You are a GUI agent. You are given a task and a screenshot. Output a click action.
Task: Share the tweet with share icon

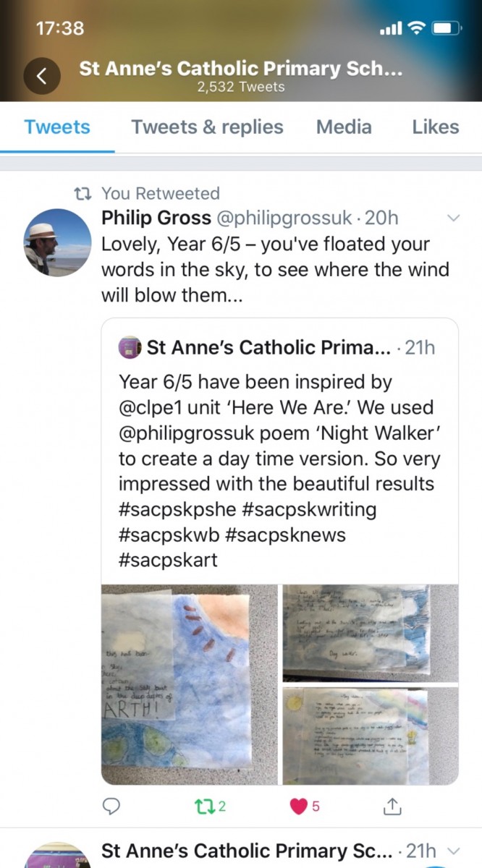[x=392, y=806]
